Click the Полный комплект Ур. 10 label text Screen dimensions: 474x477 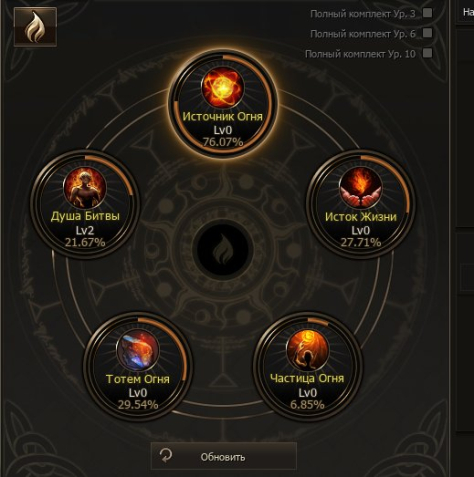click(360, 54)
